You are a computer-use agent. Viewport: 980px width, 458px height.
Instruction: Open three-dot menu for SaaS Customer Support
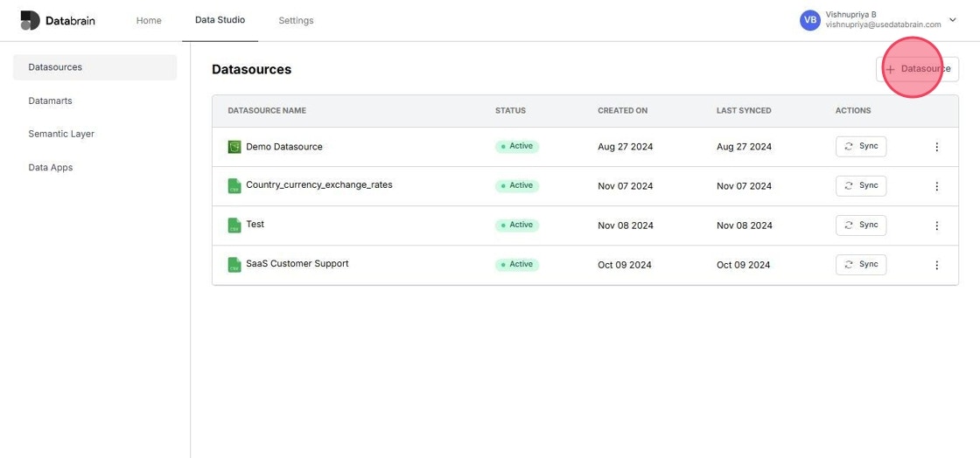[x=936, y=265]
